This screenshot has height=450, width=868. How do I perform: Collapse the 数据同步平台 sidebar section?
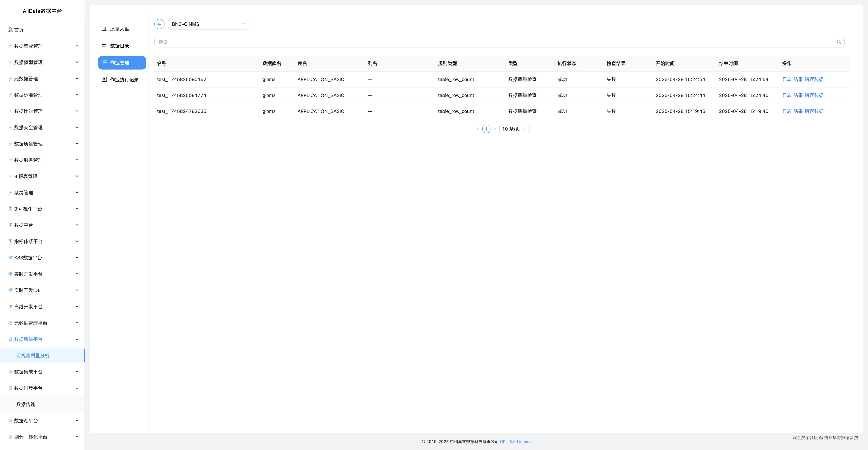point(43,388)
